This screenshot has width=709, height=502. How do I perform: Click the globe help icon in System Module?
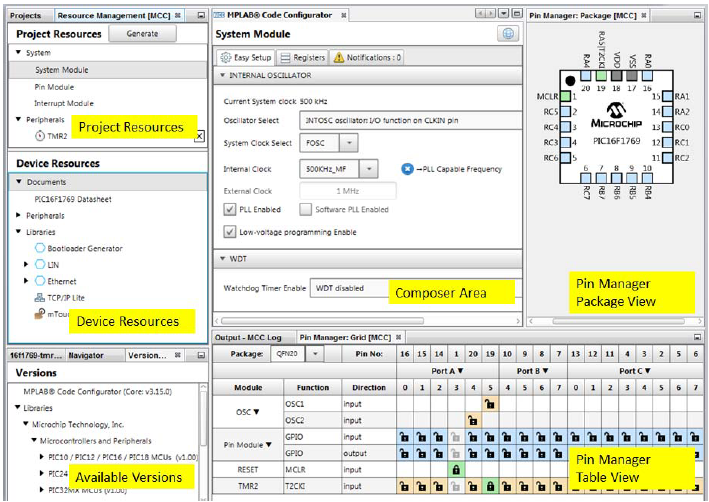508,34
